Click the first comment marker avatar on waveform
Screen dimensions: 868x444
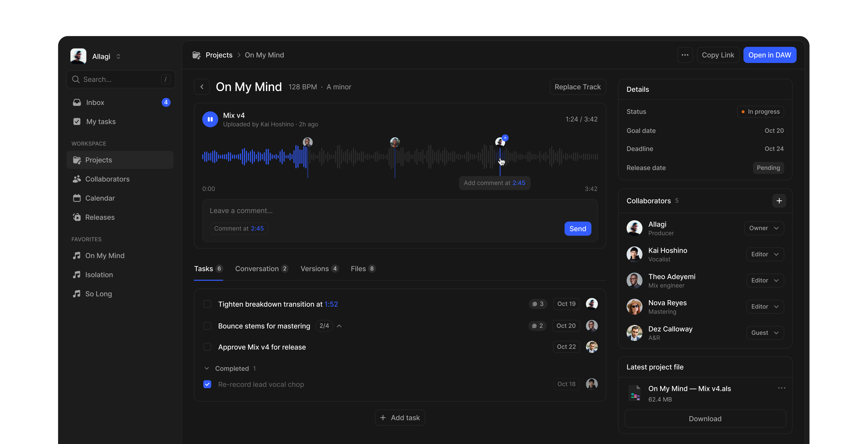(x=307, y=142)
